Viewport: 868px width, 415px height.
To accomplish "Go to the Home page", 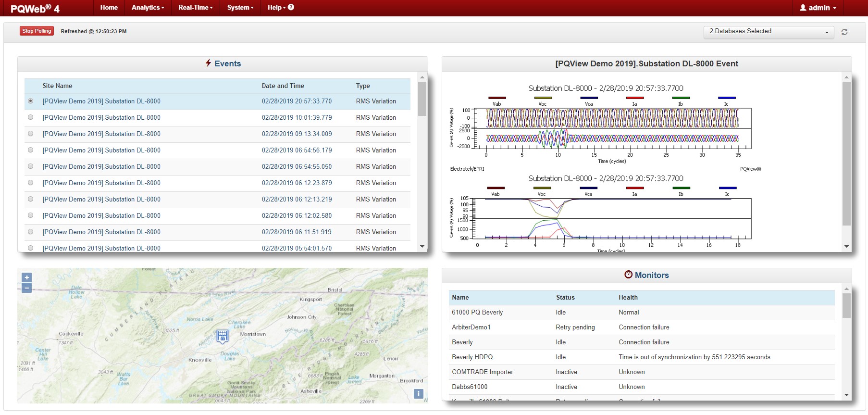I will tap(109, 8).
